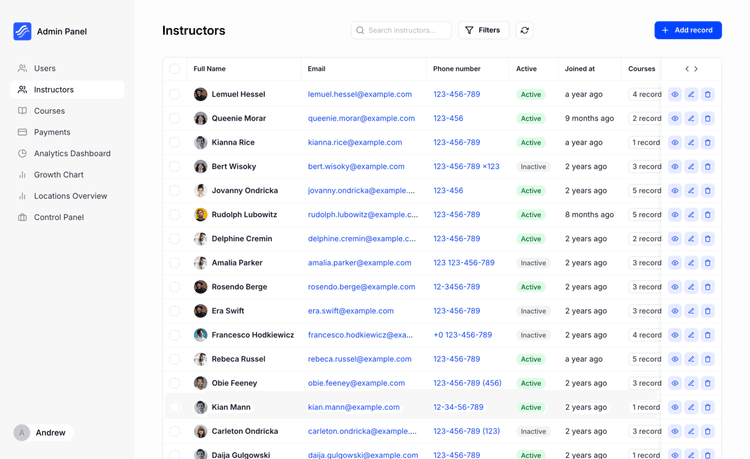
Task: Open email link lemuel.hessel@example.com
Action: point(359,95)
